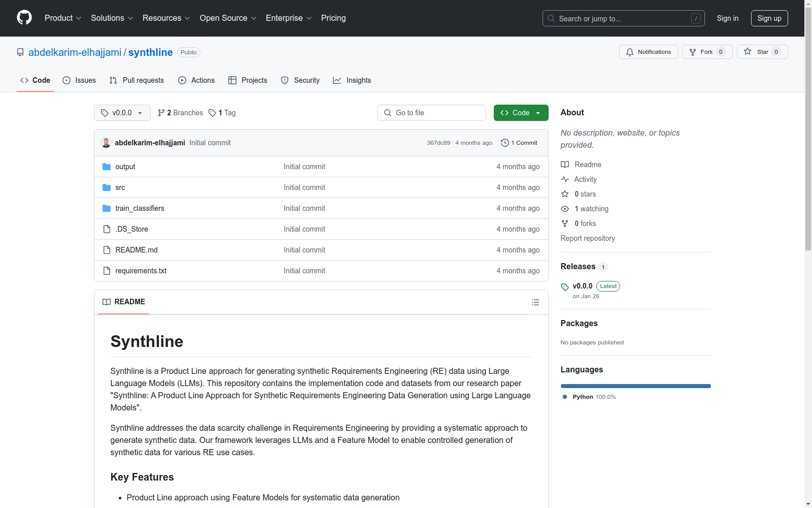Switch to the Code tab
Screen dimensions: 812x508
[x=36, y=80]
